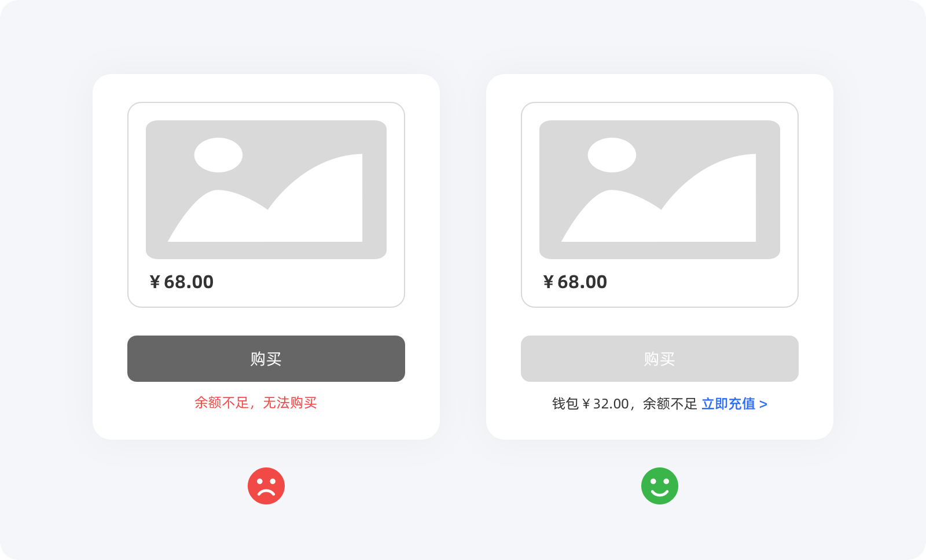
Task: Click the arrow after 立即充值
Action: [x=763, y=404]
